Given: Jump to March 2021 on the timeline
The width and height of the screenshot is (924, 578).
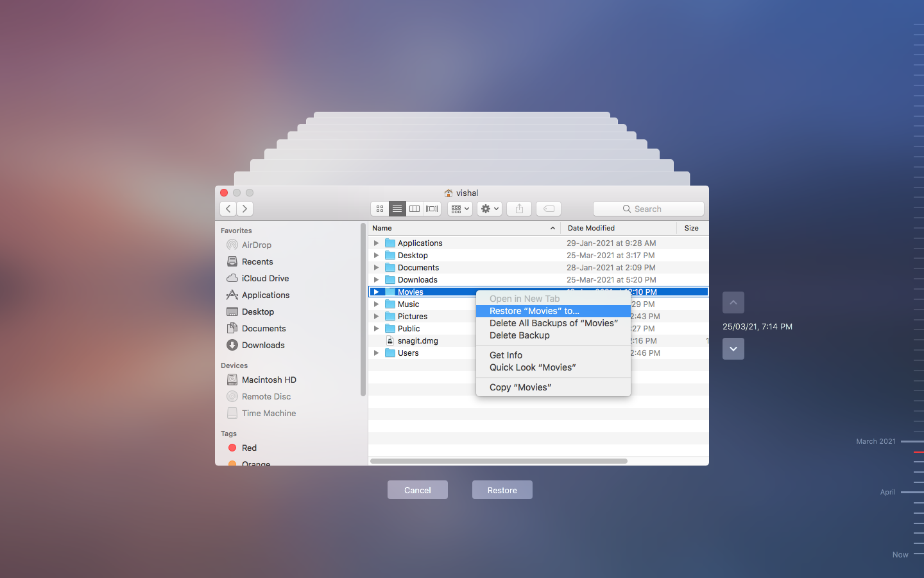Looking at the screenshot, I should pyautogui.click(x=875, y=441).
